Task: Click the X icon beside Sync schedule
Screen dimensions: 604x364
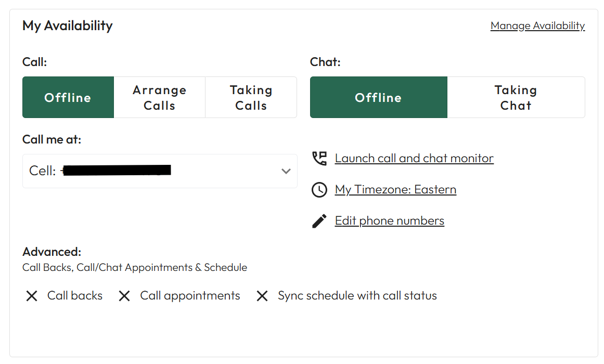Action: tap(262, 296)
